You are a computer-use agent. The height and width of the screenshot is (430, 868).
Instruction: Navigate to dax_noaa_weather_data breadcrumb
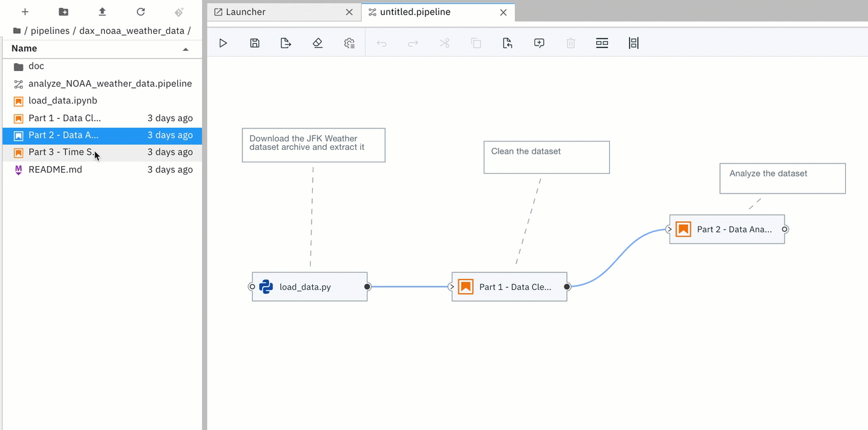pos(132,31)
